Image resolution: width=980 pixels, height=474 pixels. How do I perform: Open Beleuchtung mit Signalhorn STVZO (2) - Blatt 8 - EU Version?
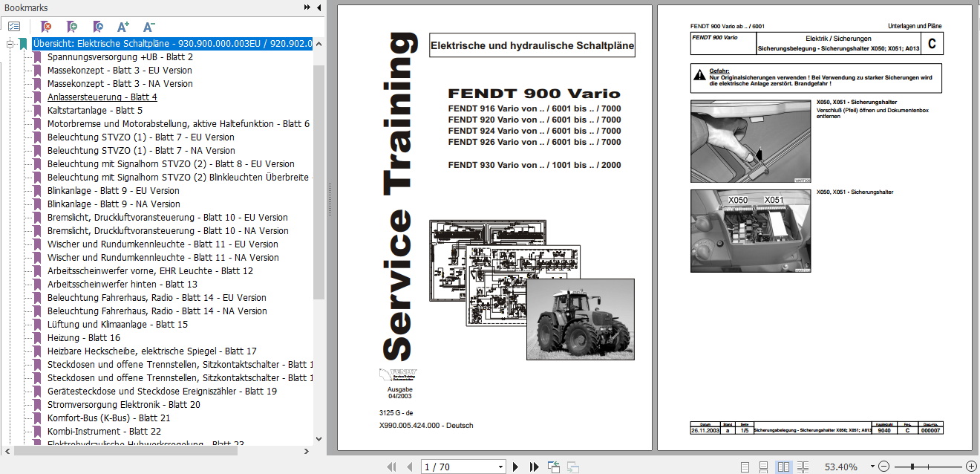point(171,163)
